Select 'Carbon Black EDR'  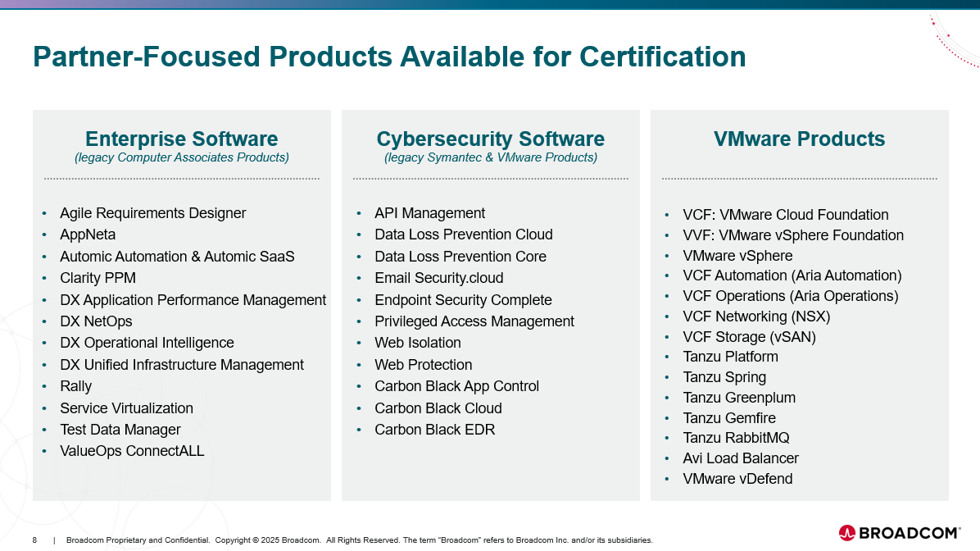[435, 430]
